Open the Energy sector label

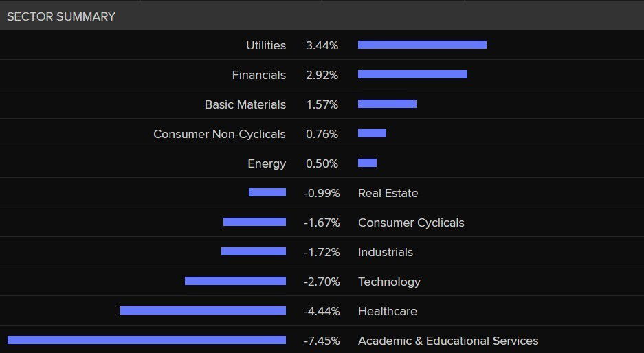click(267, 163)
